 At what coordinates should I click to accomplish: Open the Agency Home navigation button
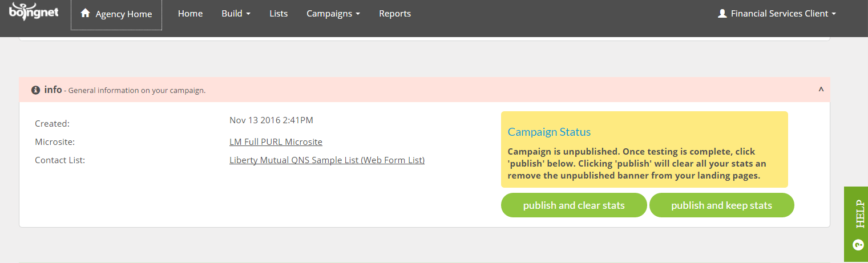click(x=116, y=14)
